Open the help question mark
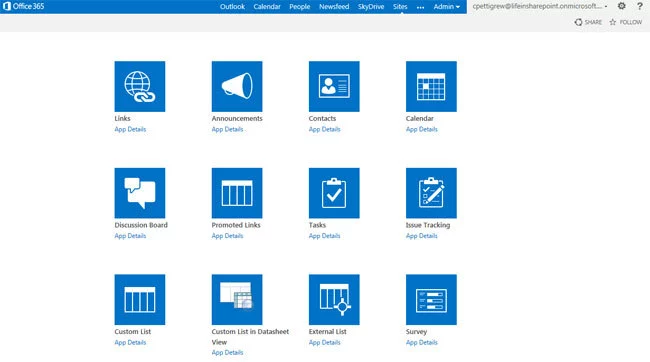 pyautogui.click(x=640, y=6)
